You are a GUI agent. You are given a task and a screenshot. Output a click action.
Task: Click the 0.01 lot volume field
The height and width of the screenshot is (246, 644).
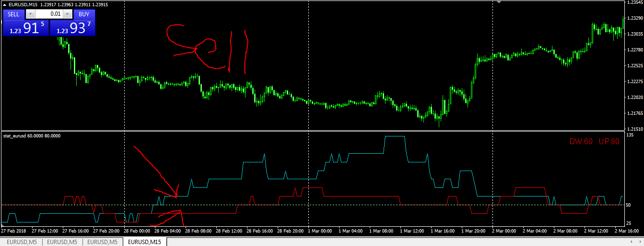point(49,14)
